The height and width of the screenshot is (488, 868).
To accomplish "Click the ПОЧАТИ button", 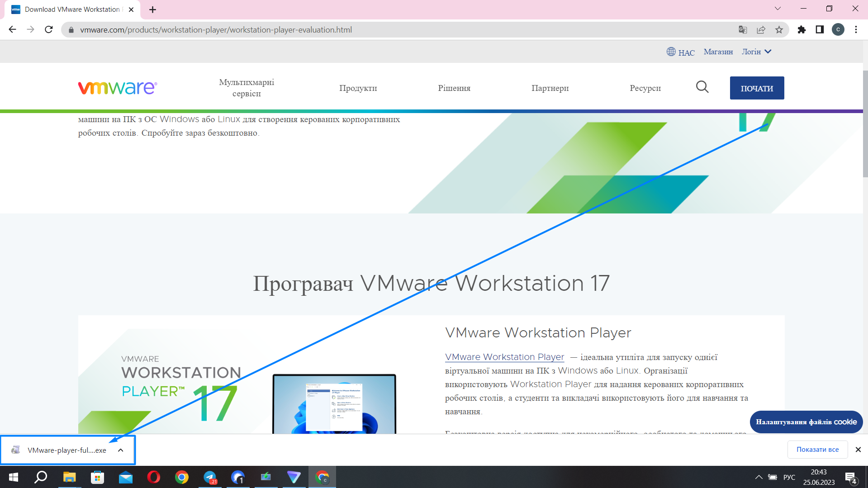I will (x=757, y=88).
